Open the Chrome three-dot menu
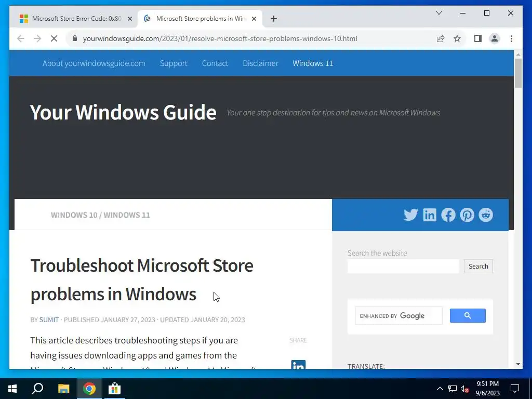The height and width of the screenshot is (399, 532). 511,38
